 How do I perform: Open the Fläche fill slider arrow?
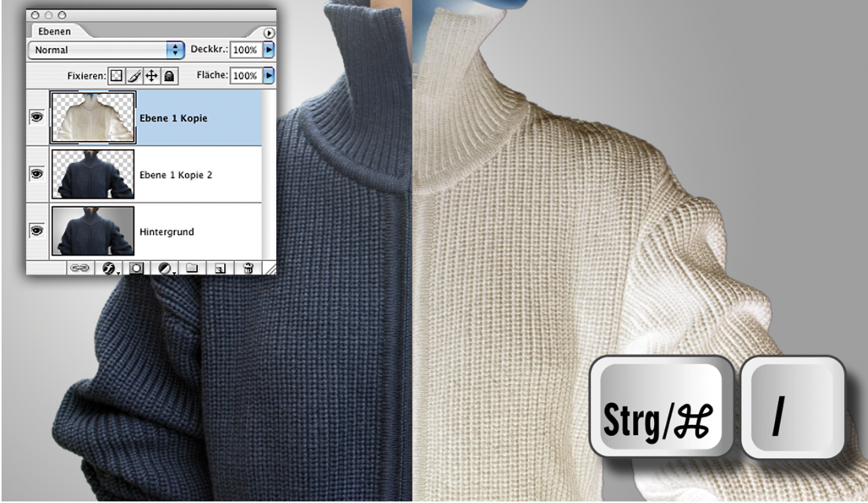268,75
